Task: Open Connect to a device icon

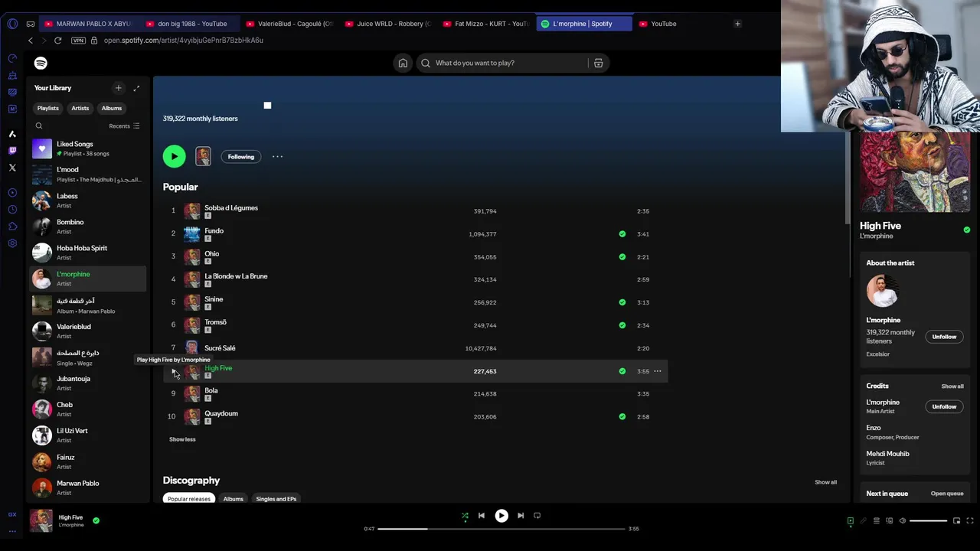Action: (x=890, y=521)
